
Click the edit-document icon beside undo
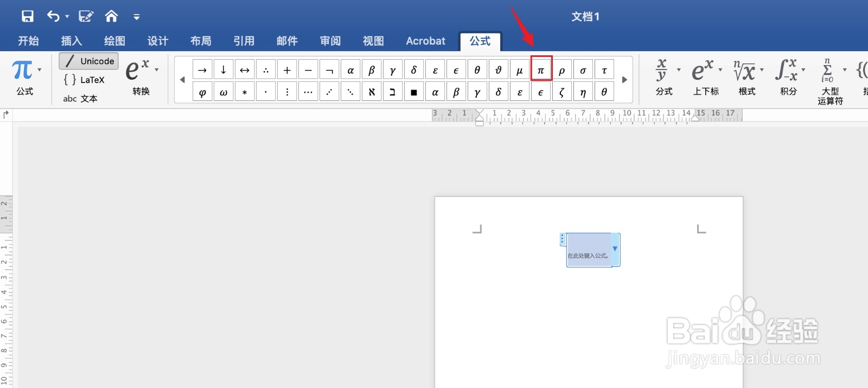[86, 16]
